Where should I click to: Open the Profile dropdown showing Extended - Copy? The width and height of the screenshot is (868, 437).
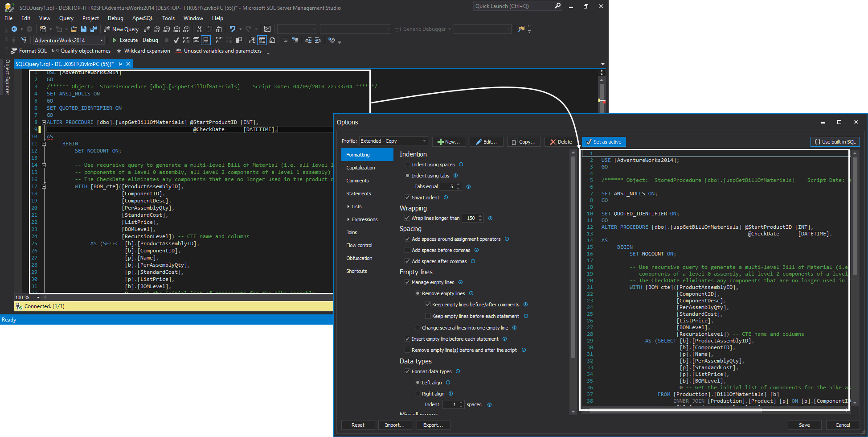[x=423, y=141]
